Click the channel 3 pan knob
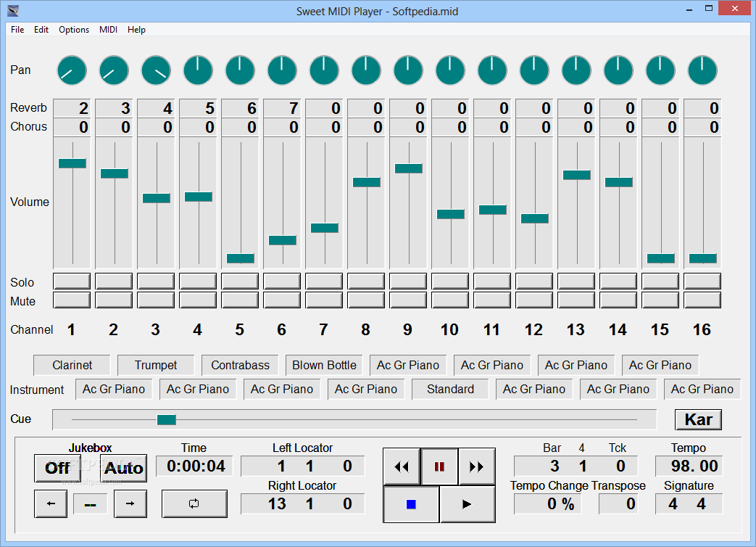 156,70
